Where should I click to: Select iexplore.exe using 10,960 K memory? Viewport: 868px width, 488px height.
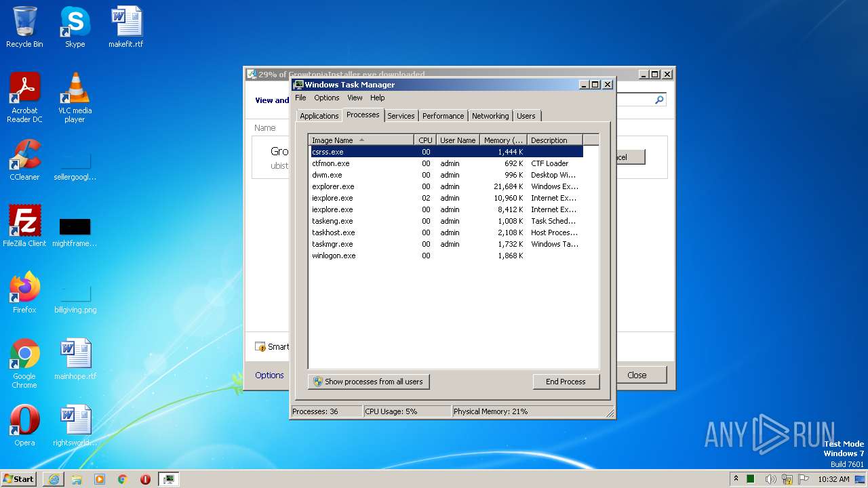pyautogui.click(x=446, y=198)
